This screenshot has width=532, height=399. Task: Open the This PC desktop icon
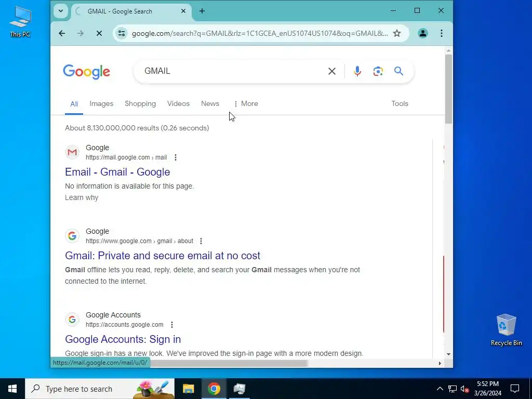tap(20, 21)
